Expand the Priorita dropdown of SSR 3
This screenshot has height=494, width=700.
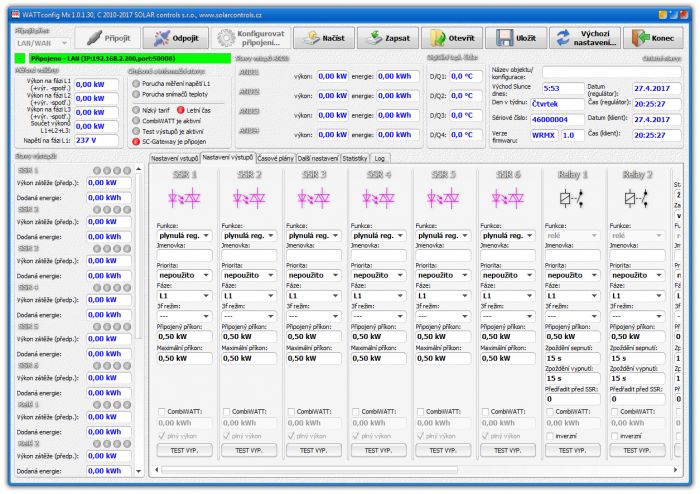coord(313,275)
